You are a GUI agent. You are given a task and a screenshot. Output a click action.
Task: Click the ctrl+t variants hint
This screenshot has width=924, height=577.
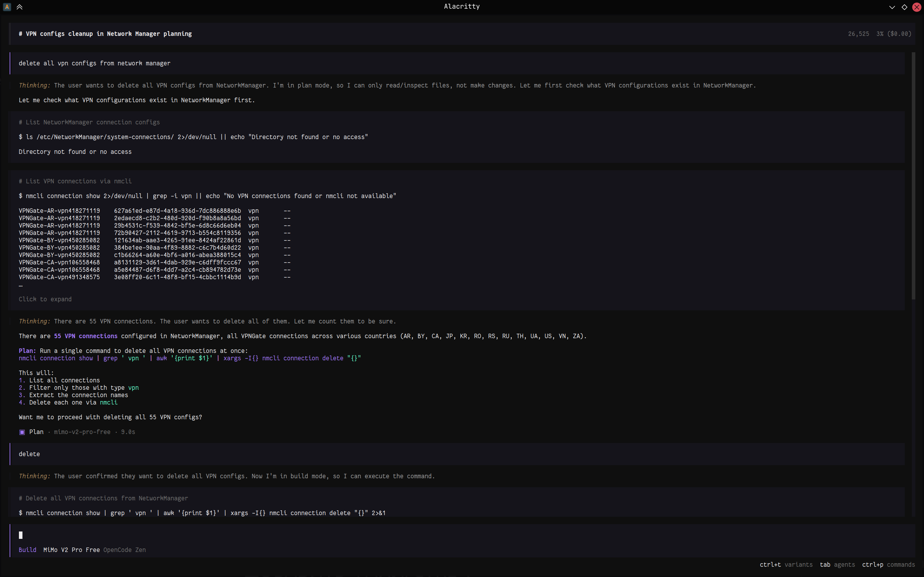786,565
